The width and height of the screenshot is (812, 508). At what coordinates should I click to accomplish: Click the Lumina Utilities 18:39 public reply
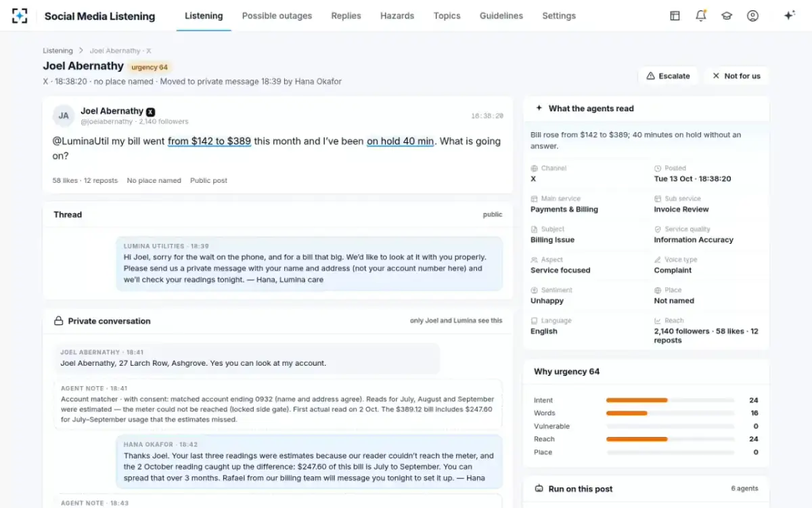click(309, 263)
